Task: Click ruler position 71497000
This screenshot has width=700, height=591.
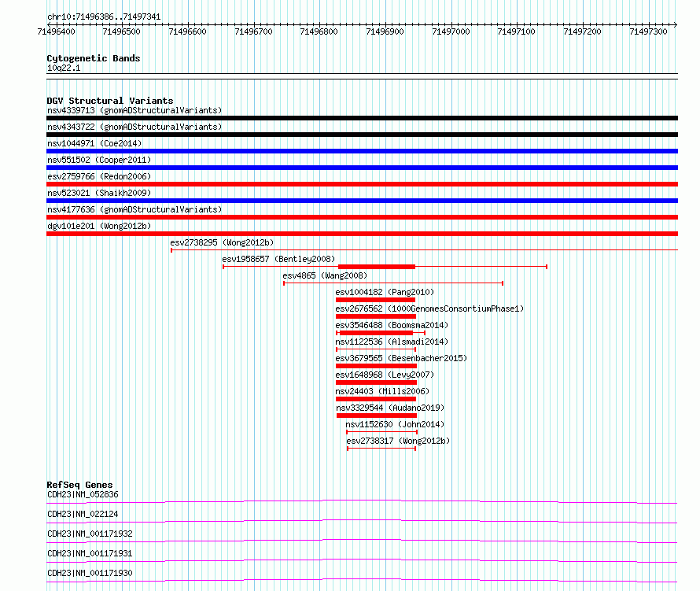Action: [451, 31]
